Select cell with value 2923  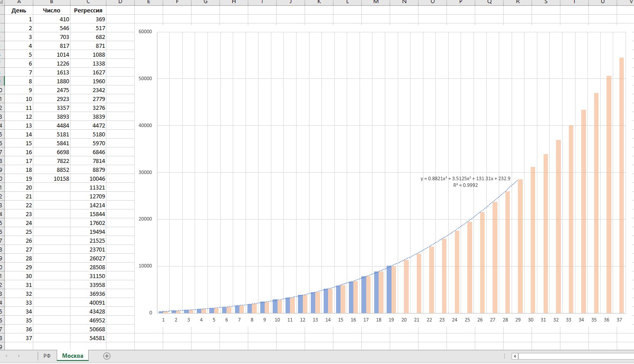[x=52, y=99]
